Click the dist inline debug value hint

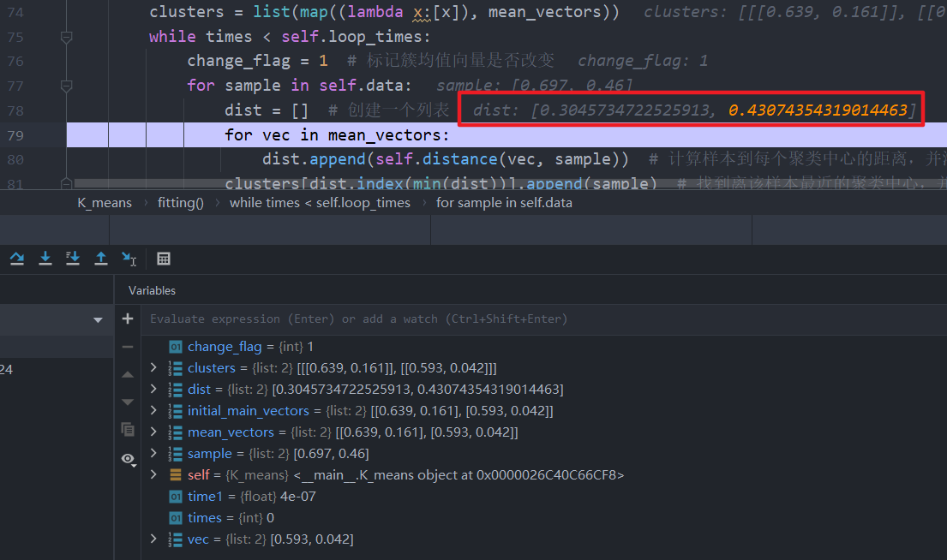click(x=694, y=110)
